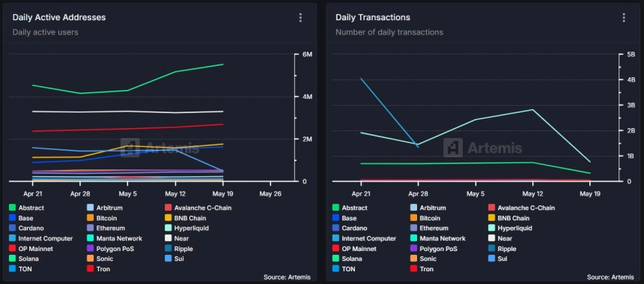
Task: Select Abstract swatch in transactions legend
Action: (335, 208)
